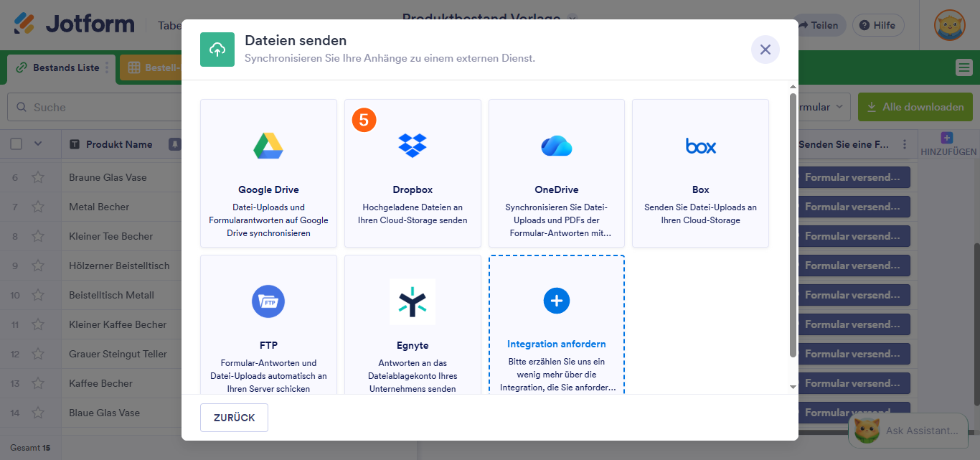The width and height of the screenshot is (980, 460).
Task: Select the Metal Becher cell
Action: click(122, 207)
